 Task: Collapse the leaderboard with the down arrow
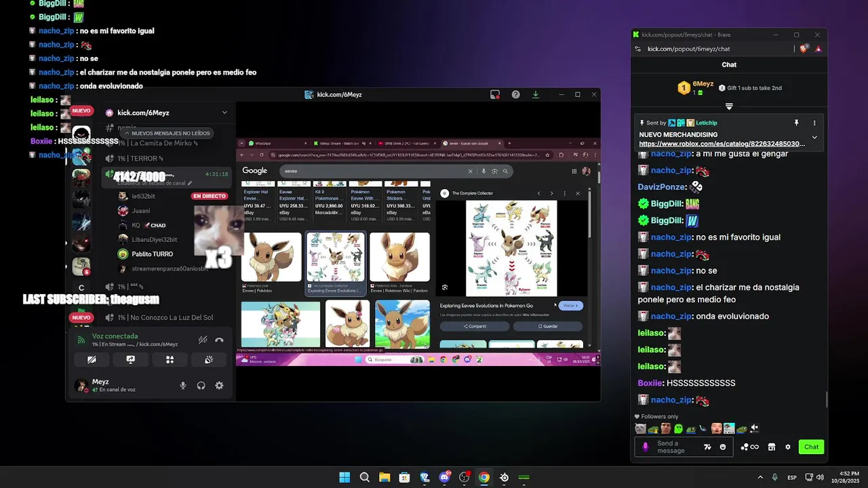[729, 106]
